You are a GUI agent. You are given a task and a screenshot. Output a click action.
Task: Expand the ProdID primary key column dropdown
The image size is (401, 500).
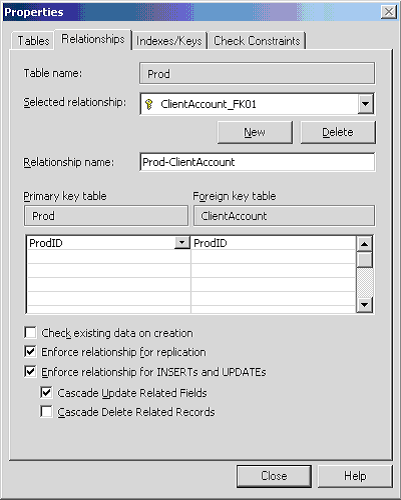[x=182, y=243]
